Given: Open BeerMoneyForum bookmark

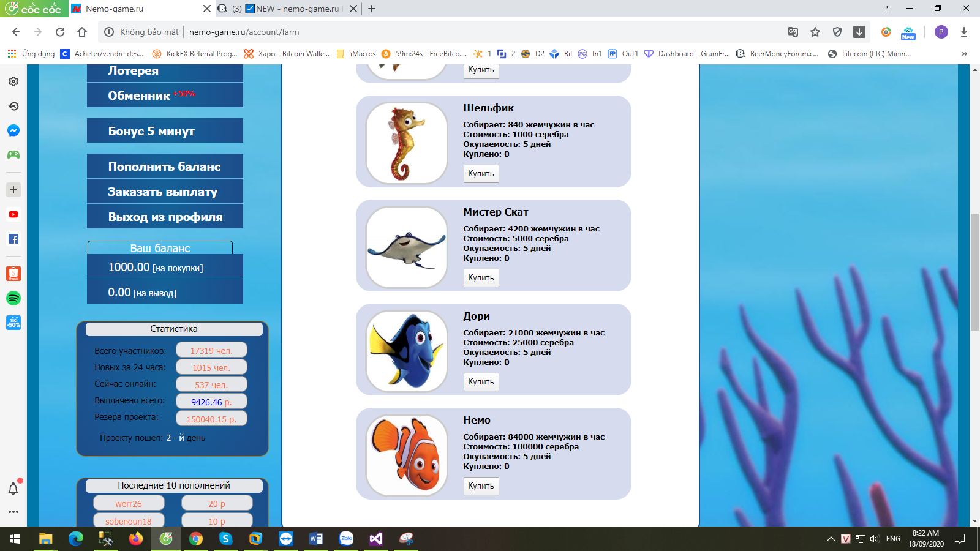Looking at the screenshot, I should coord(777,54).
